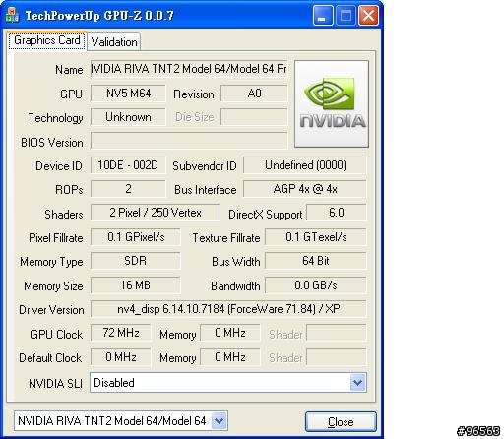The width and height of the screenshot is (504, 439).
Task: Click the Memory Size 16 MB field
Action: (x=136, y=285)
